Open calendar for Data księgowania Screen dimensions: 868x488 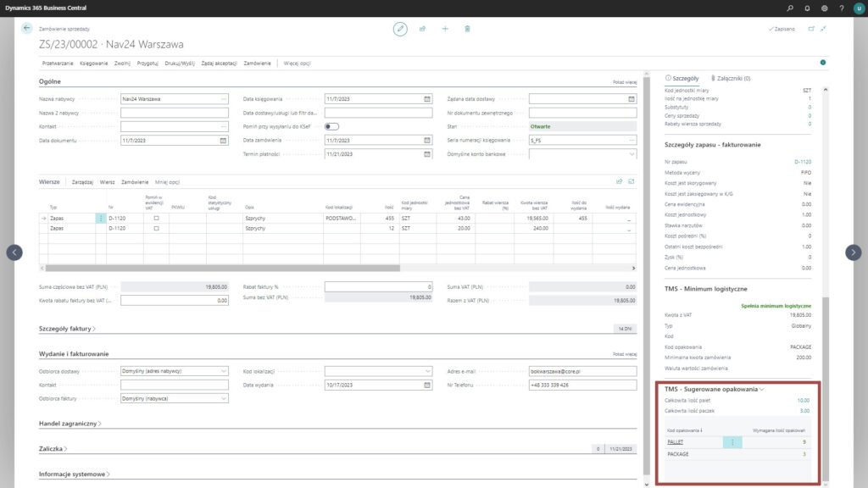click(x=427, y=99)
